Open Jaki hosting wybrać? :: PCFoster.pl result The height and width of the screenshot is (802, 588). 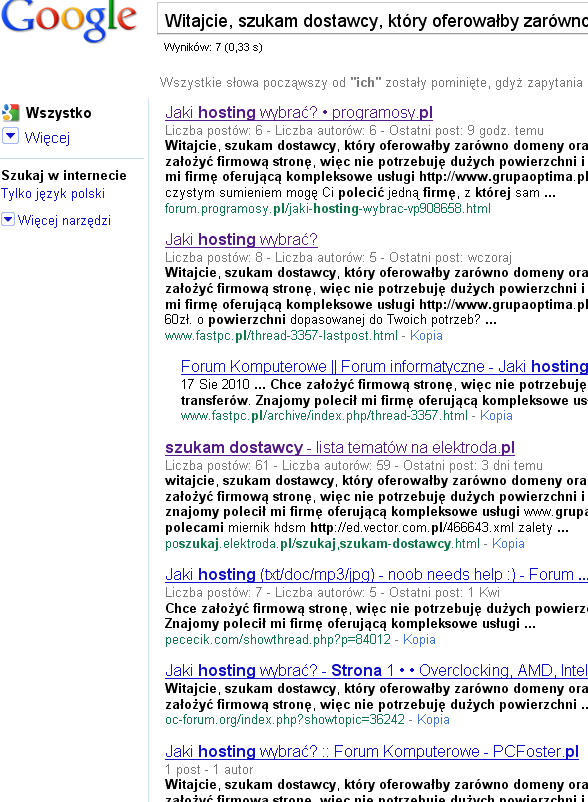(x=372, y=751)
